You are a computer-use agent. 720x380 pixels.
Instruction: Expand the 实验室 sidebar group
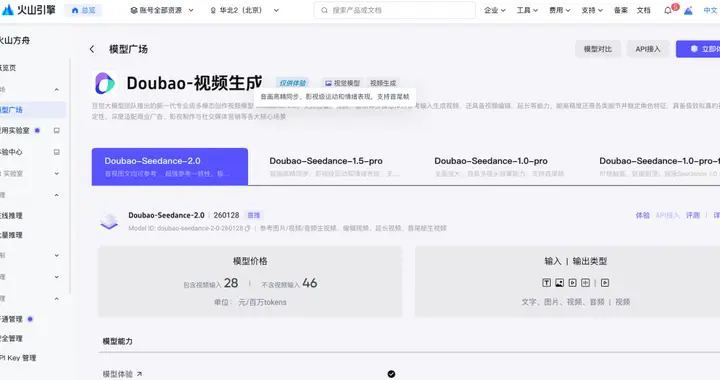pos(56,173)
